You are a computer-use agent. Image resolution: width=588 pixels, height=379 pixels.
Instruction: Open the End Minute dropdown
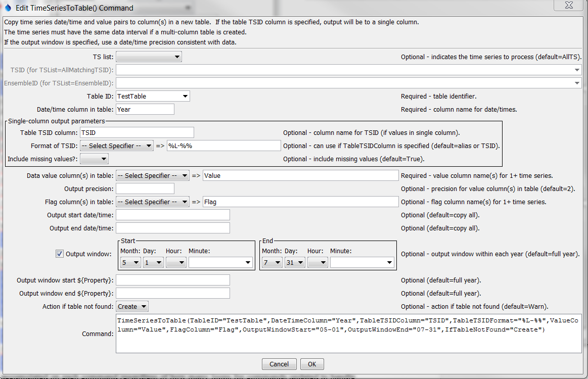[x=362, y=262]
